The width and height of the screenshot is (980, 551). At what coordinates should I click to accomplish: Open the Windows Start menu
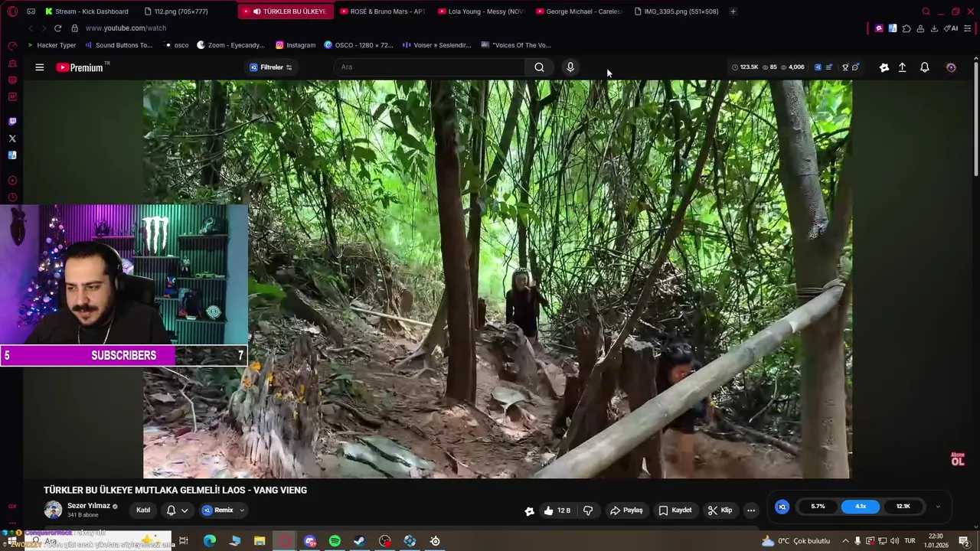click(x=12, y=541)
